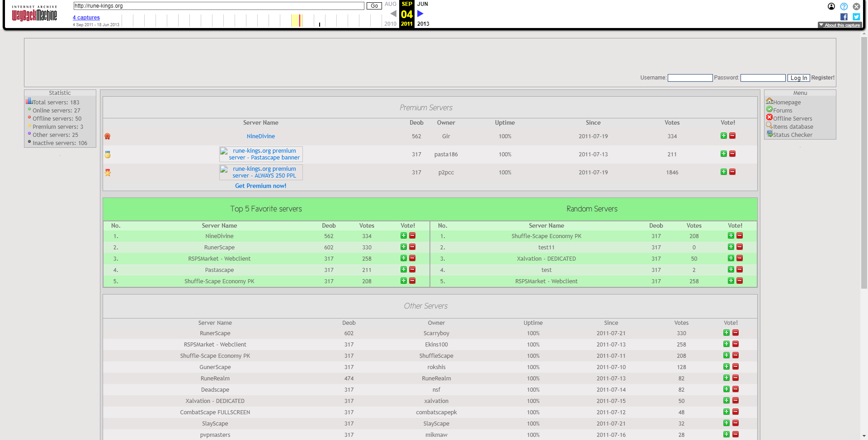Vote up RunerScape in Top 5 Favorite
Viewport: 868px width, 440px height.
click(404, 247)
